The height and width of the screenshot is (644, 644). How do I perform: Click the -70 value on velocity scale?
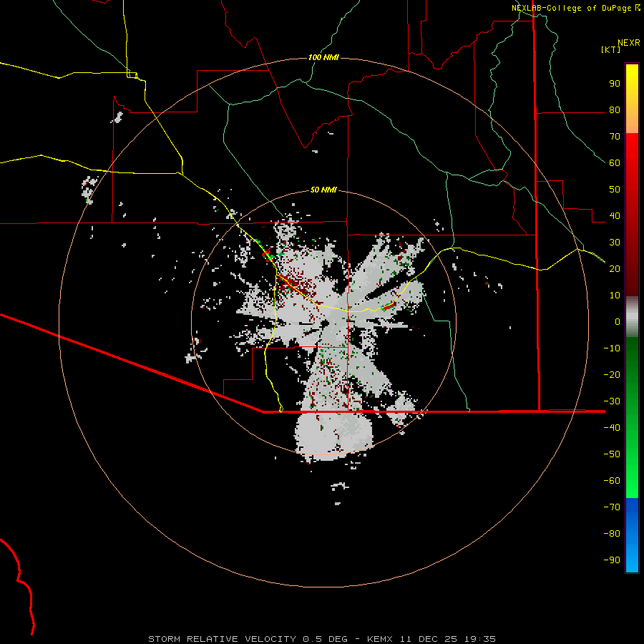coord(612,507)
